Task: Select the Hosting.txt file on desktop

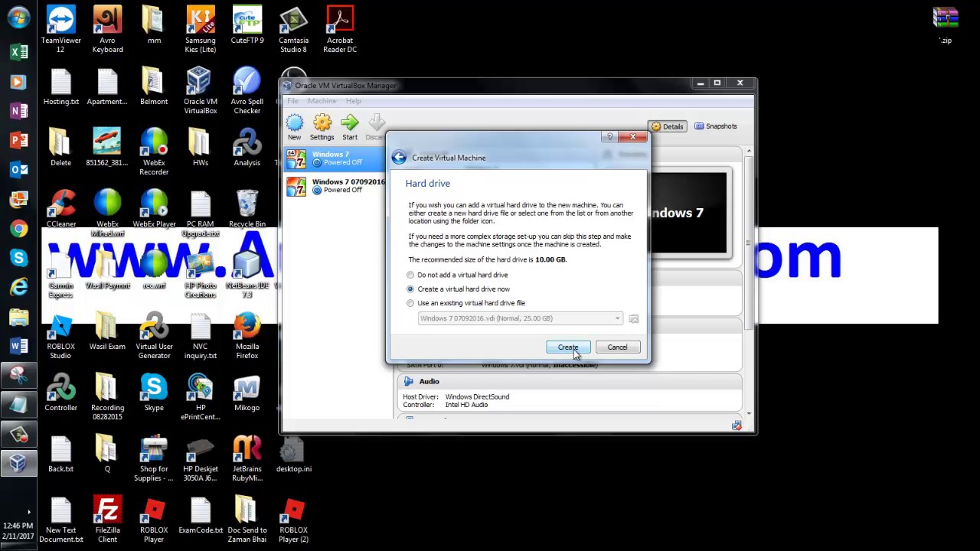Action: (61, 86)
